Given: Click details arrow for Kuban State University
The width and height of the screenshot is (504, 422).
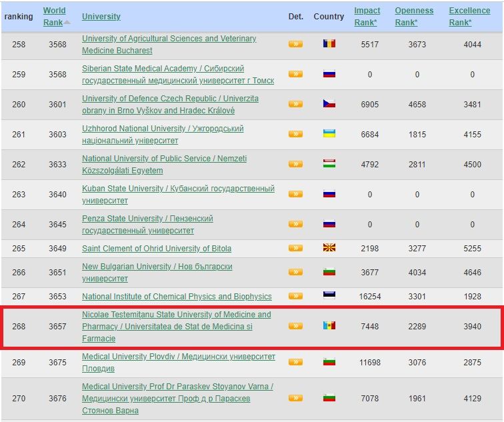Looking at the screenshot, I should [x=295, y=195].
